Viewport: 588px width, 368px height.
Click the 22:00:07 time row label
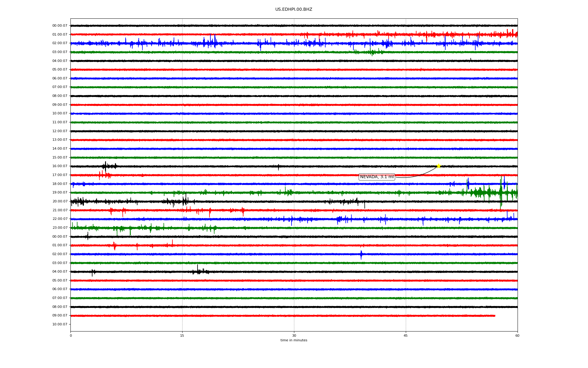pos(60,219)
